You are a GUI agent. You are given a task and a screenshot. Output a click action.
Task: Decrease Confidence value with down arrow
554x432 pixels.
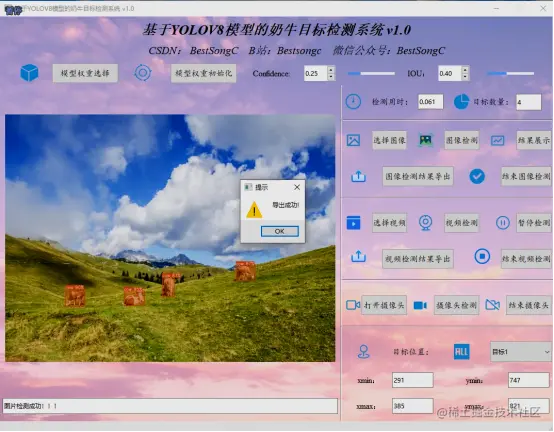pos(331,77)
